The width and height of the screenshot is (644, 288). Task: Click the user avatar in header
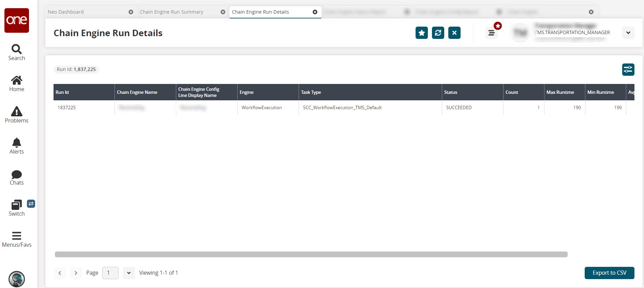pyautogui.click(x=520, y=33)
